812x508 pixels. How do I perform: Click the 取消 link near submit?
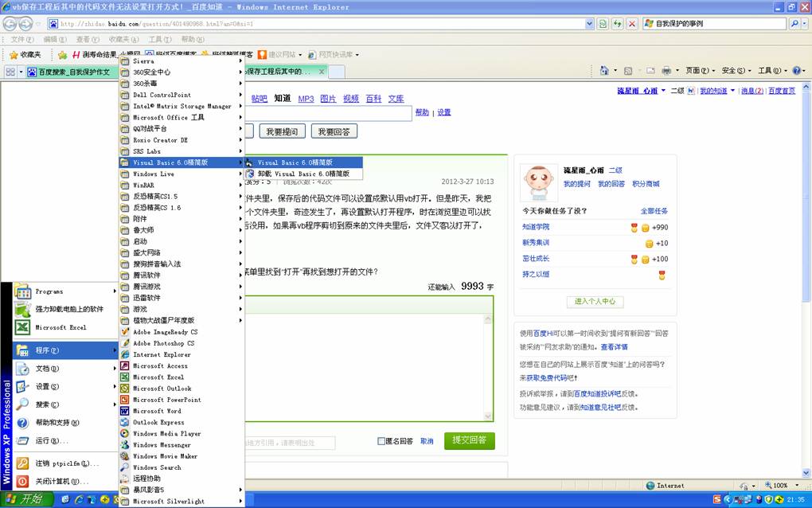tap(427, 441)
